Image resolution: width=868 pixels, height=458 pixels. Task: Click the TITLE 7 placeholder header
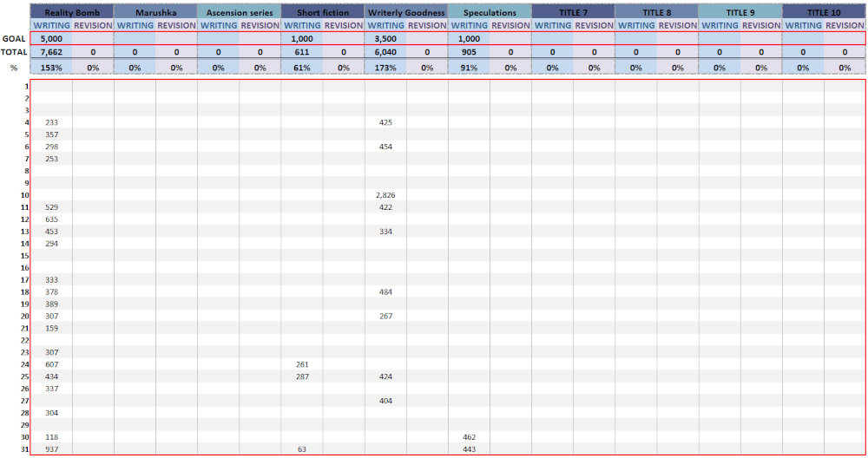pos(573,13)
